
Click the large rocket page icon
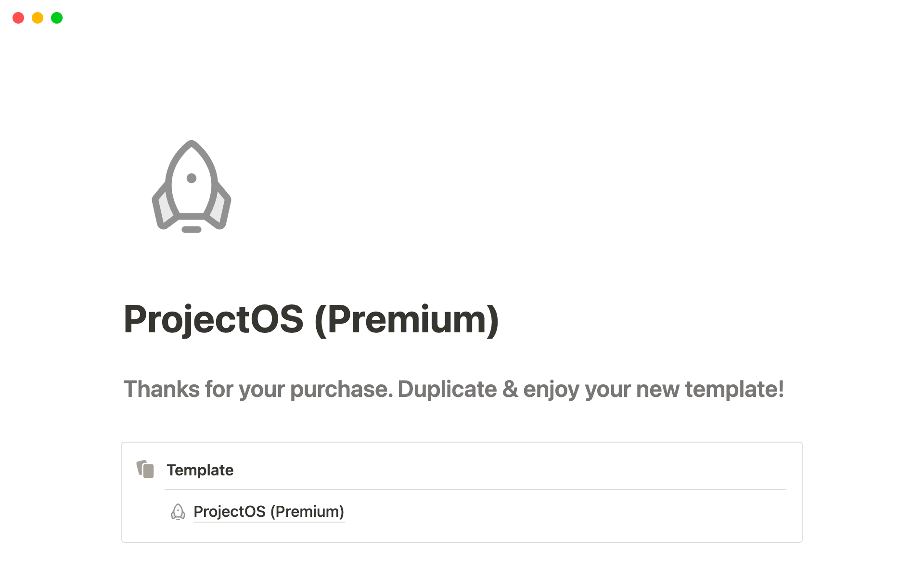pyautogui.click(x=192, y=187)
